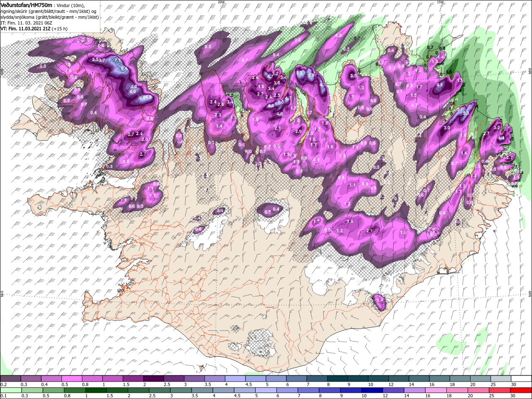
Task: Click the VT: Fim. 11.03.2021 21Z (+15 h) line
Action: point(34,29)
